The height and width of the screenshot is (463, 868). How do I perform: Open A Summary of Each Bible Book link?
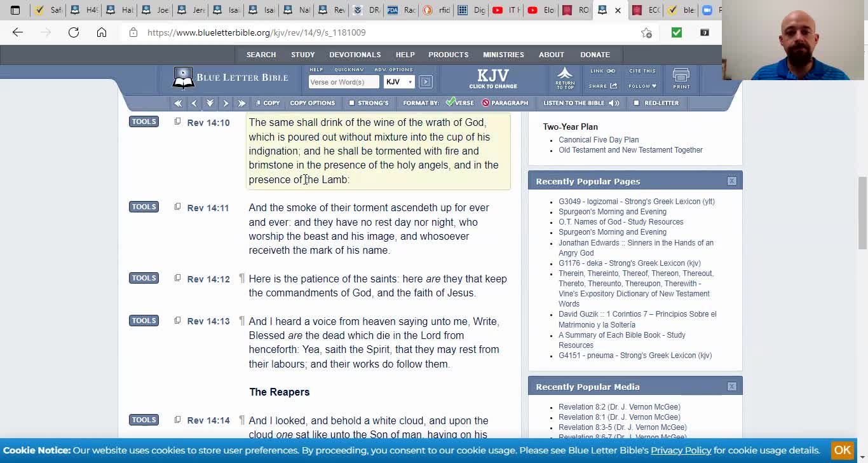coord(622,340)
